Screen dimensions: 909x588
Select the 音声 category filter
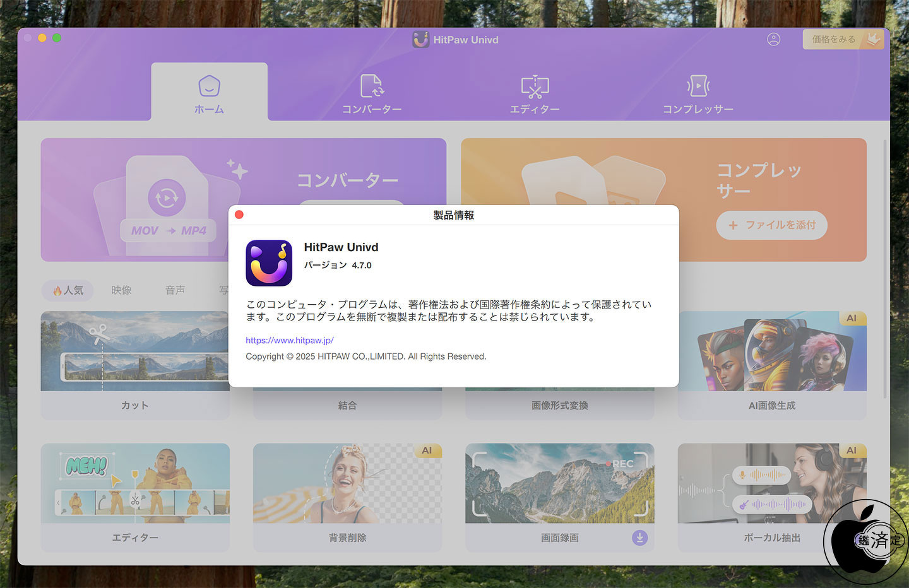click(x=175, y=290)
